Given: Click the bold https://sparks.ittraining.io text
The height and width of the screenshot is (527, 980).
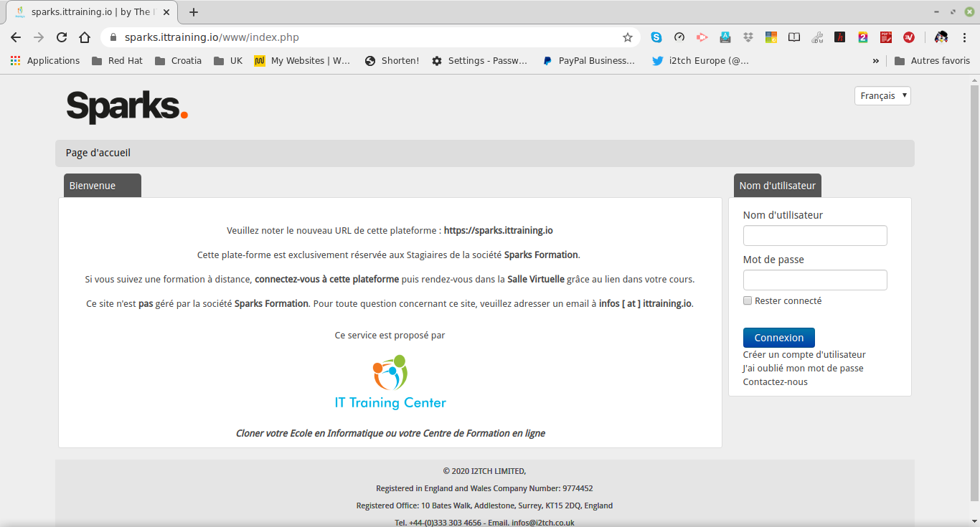Looking at the screenshot, I should (x=499, y=231).
